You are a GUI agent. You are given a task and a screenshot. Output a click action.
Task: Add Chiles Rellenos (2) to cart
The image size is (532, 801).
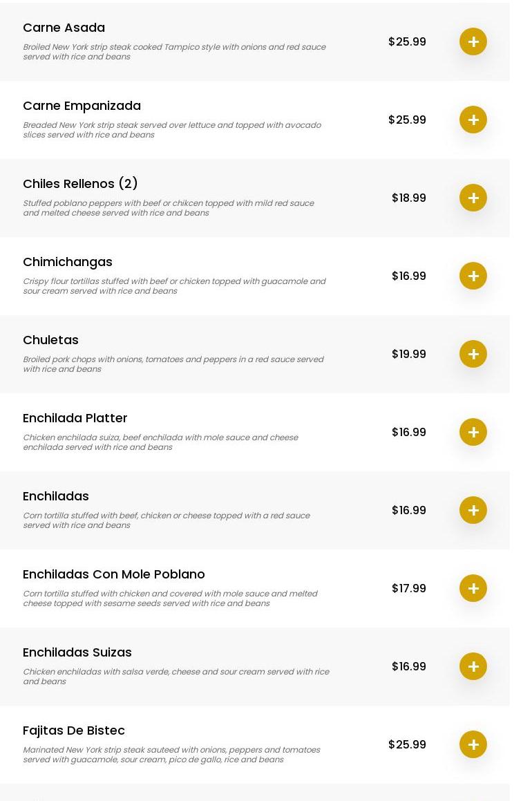click(x=473, y=198)
